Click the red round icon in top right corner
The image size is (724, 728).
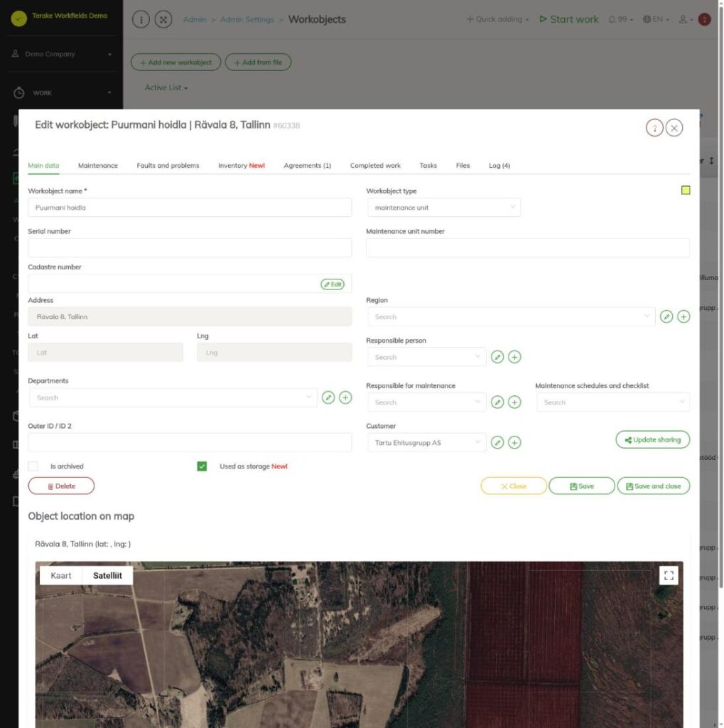click(704, 19)
